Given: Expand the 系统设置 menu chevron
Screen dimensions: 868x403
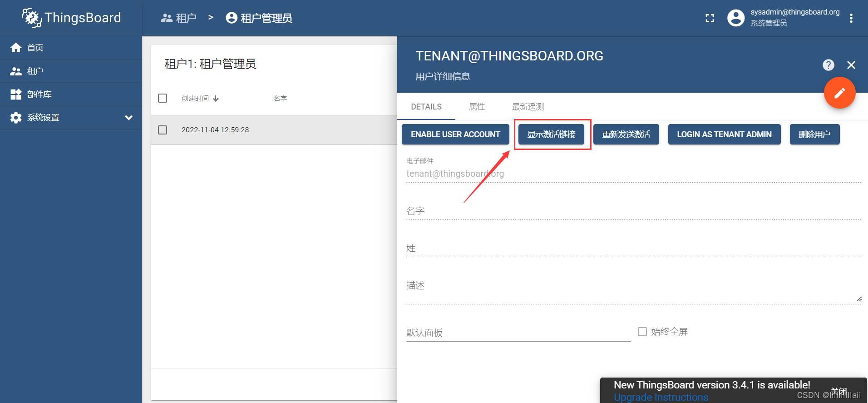Looking at the screenshot, I should coord(128,118).
